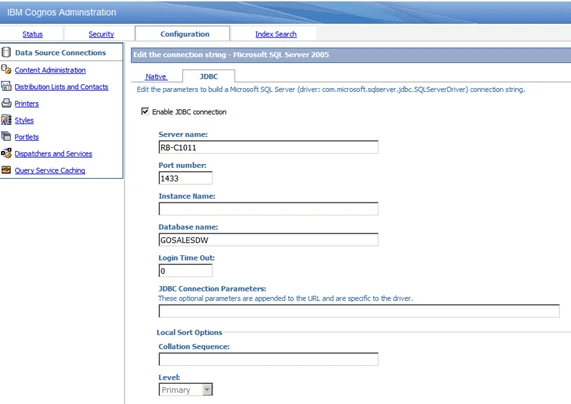Open the Styles link

[x=24, y=120]
